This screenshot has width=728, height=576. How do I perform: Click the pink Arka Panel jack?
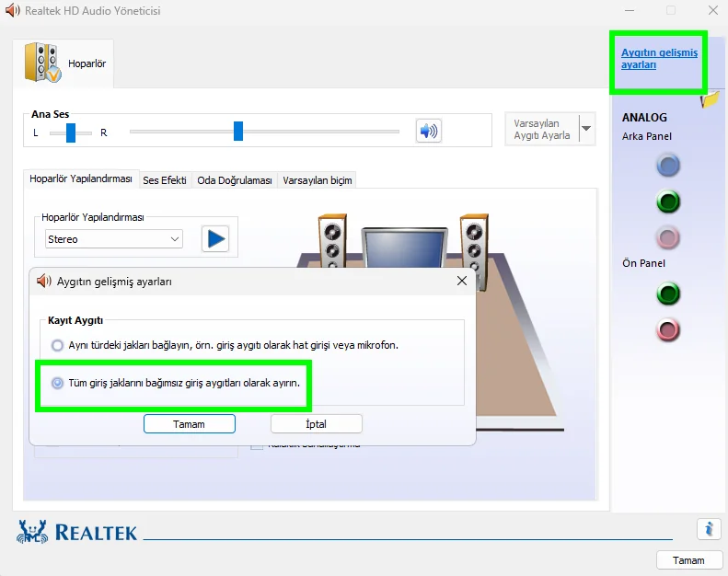pos(668,237)
